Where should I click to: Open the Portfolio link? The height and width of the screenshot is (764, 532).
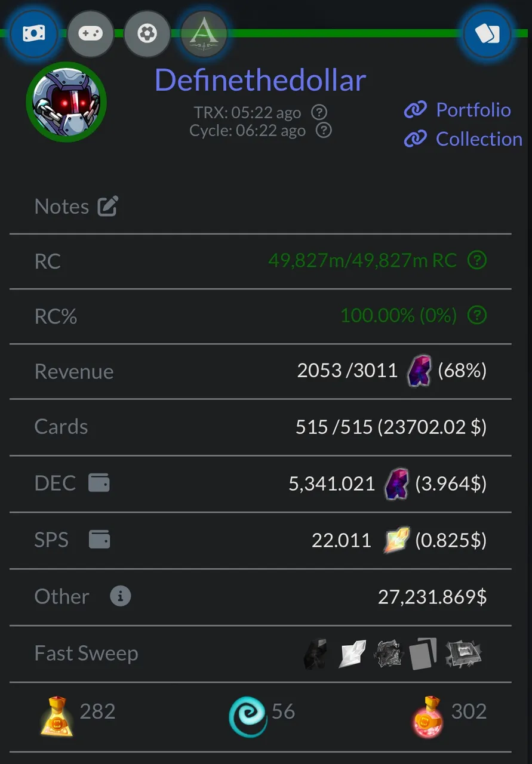click(x=458, y=110)
